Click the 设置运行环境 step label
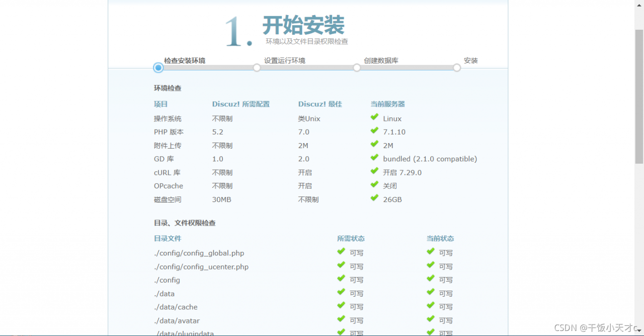The height and width of the screenshot is (336, 644). 285,60
